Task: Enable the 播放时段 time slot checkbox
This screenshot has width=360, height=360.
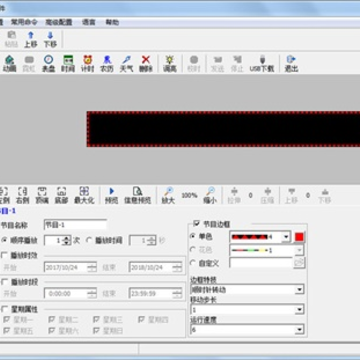Action: point(4,282)
